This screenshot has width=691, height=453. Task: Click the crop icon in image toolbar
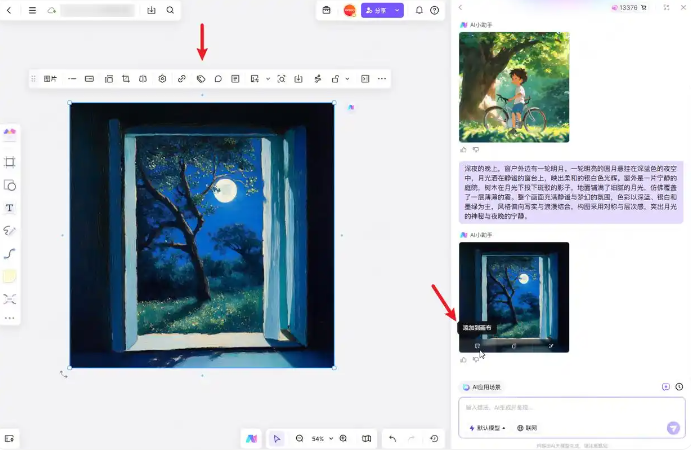[x=126, y=78]
